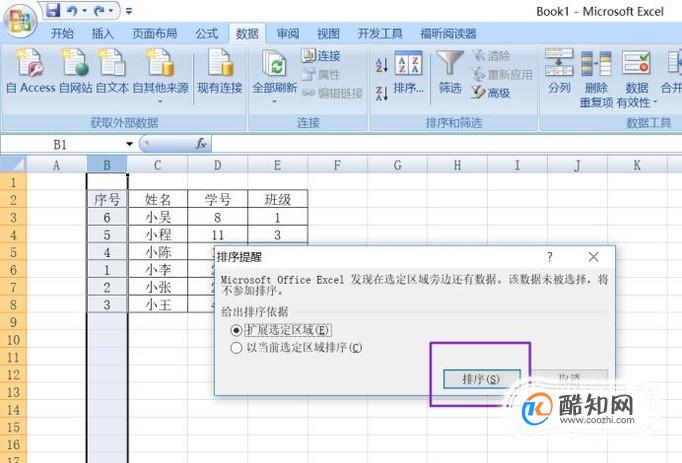This screenshot has width=682, height=463.
Task: Click the cell containing 姓名
Action: point(157,200)
